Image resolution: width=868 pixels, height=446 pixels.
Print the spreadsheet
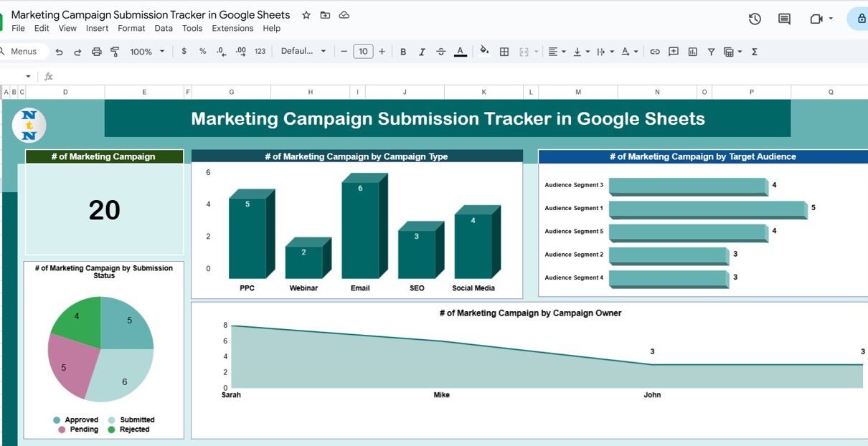click(x=96, y=52)
